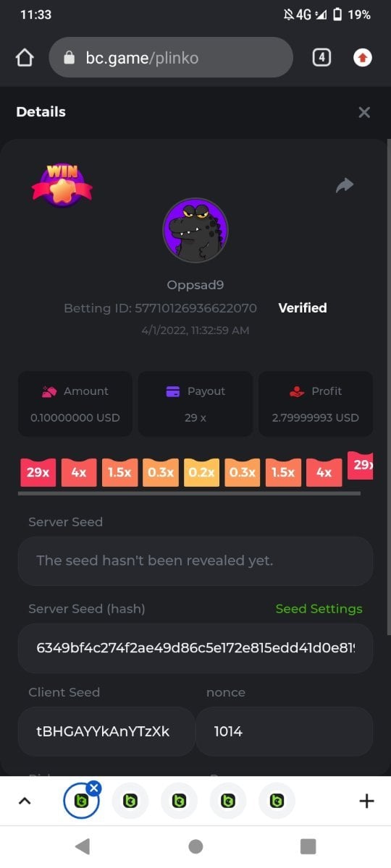This screenshot has height=868, width=391.
Task: Close the Details panel
Action: [364, 112]
